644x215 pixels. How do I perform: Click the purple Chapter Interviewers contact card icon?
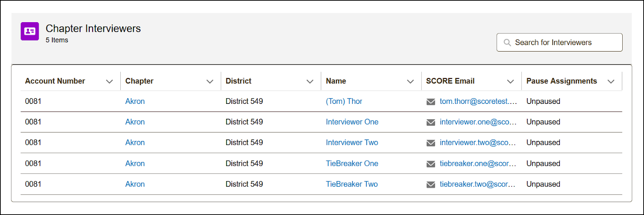click(x=30, y=31)
